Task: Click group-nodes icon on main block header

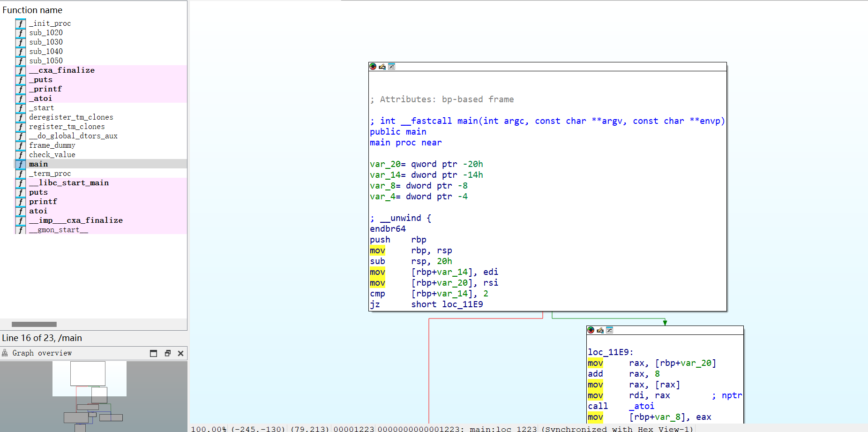Action: 392,67
